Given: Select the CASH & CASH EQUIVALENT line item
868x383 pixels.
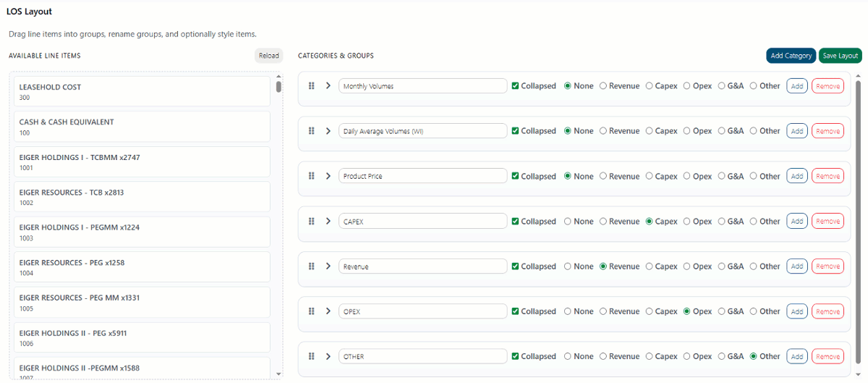Looking at the screenshot, I should click(x=142, y=127).
